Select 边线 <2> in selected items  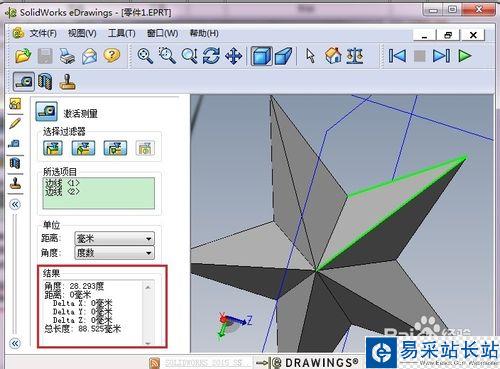point(62,192)
